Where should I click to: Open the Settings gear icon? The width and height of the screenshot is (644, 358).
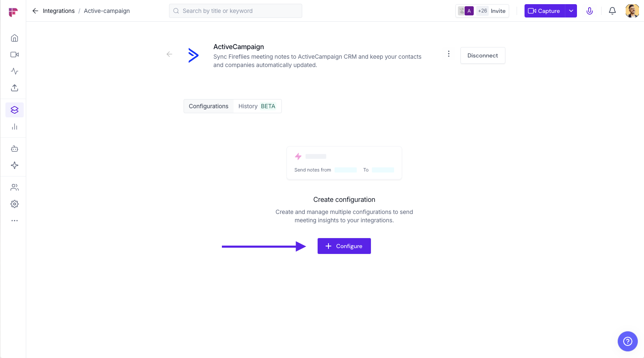(x=15, y=204)
